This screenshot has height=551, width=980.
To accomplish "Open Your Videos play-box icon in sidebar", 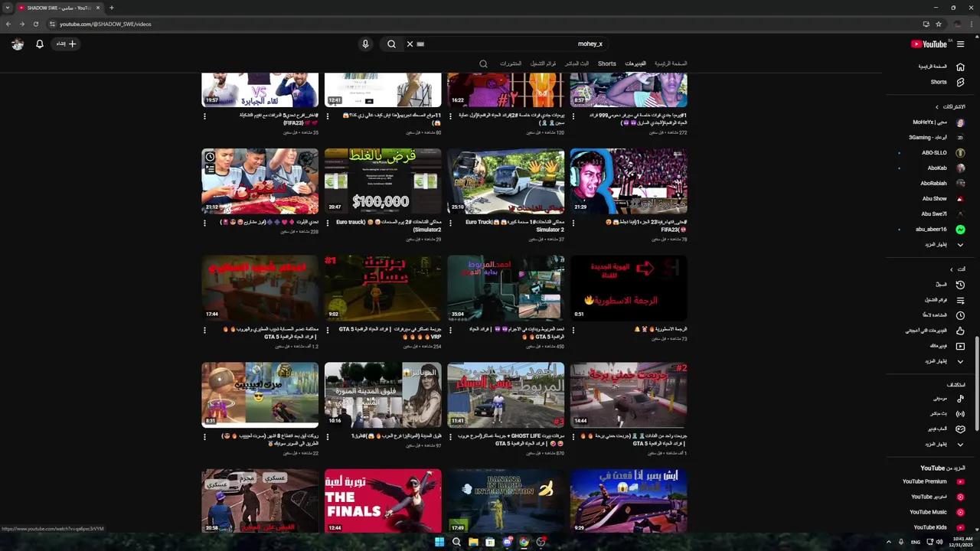I will tap(960, 346).
